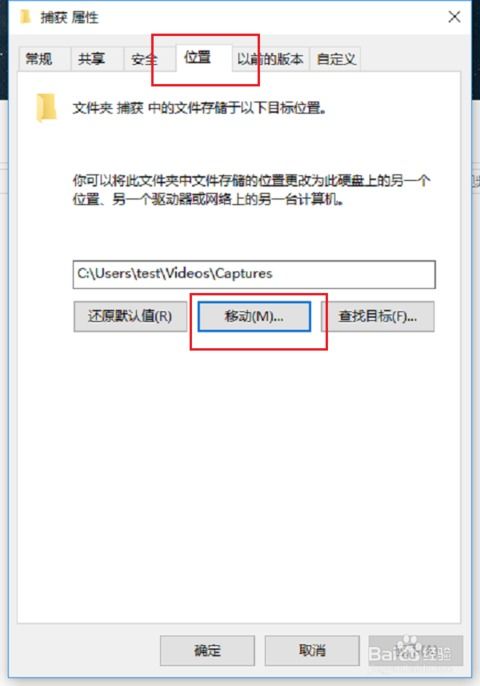Go to the 以前的版本 tab
Screen dimensions: 480x686
pyautogui.click(x=270, y=59)
